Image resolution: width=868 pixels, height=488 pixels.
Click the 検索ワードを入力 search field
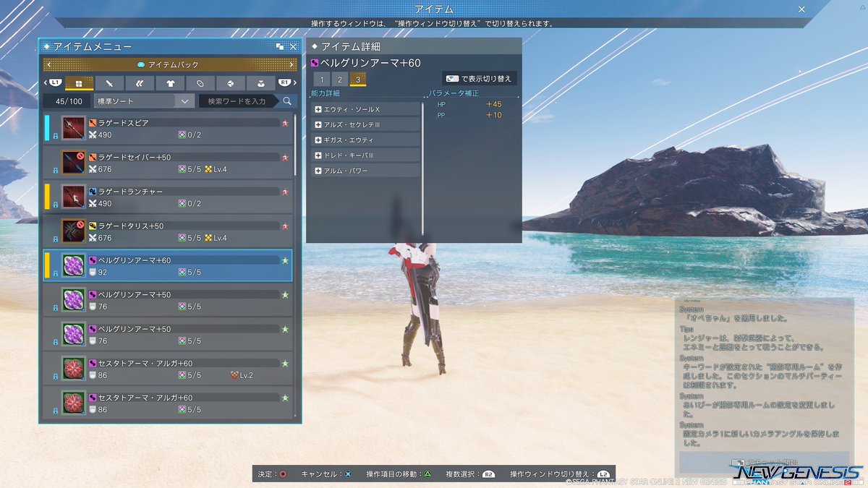(239, 101)
